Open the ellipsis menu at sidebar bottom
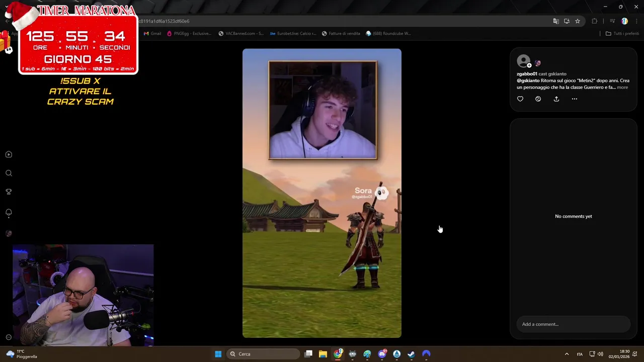 [9, 337]
